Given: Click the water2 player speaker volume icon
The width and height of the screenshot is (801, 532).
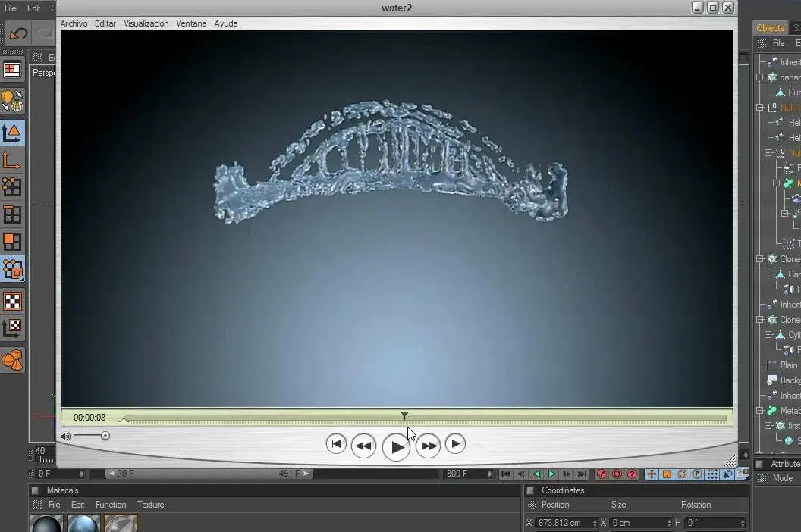Looking at the screenshot, I should [65, 436].
